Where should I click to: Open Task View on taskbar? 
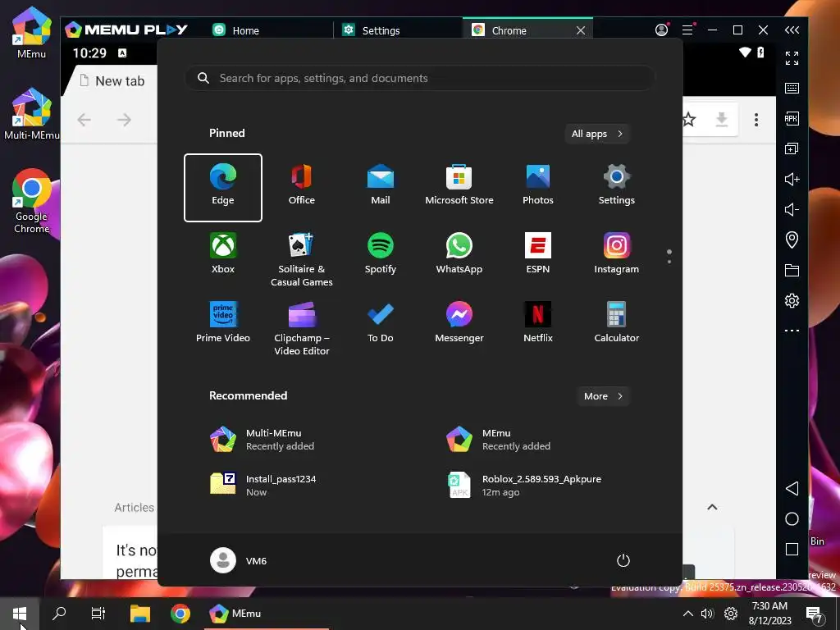pos(98,614)
